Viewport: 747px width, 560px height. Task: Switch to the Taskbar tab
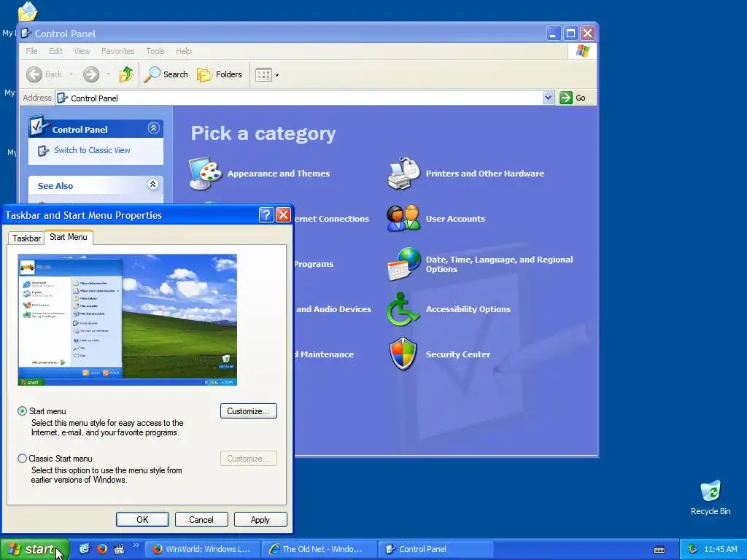pos(26,238)
